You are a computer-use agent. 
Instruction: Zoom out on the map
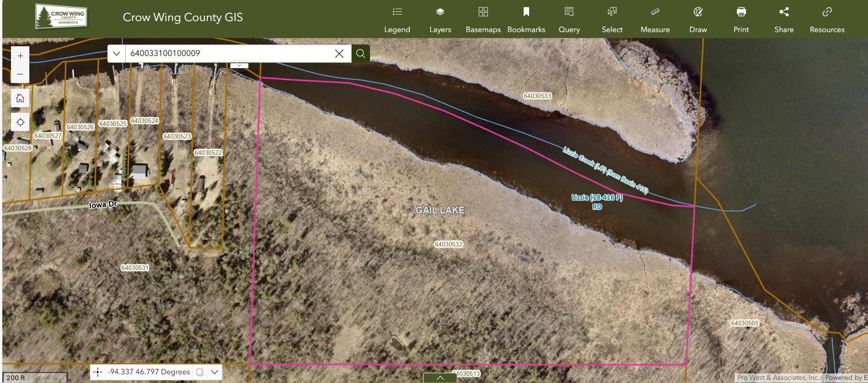(x=20, y=74)
